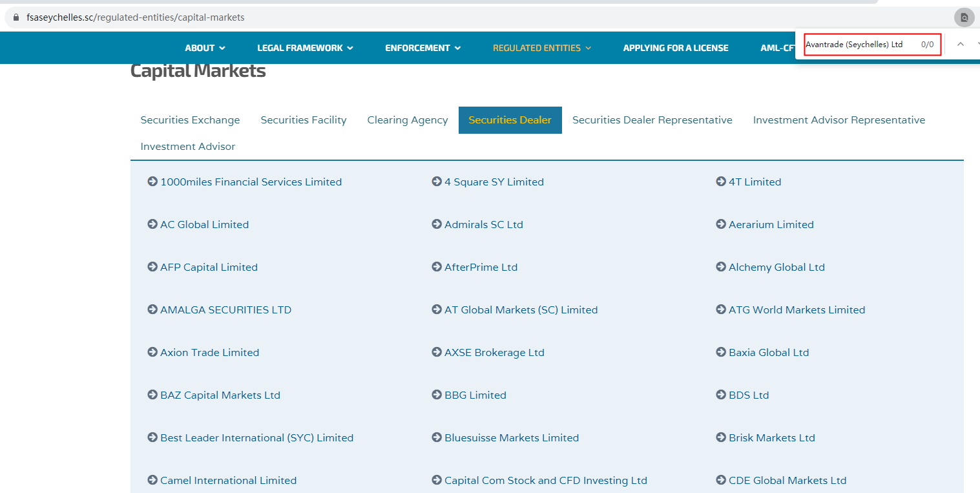Click arrow icon beside BBG Limited
Image resolution: width=980 pixels, height=493 pixels.
point(437,395)
